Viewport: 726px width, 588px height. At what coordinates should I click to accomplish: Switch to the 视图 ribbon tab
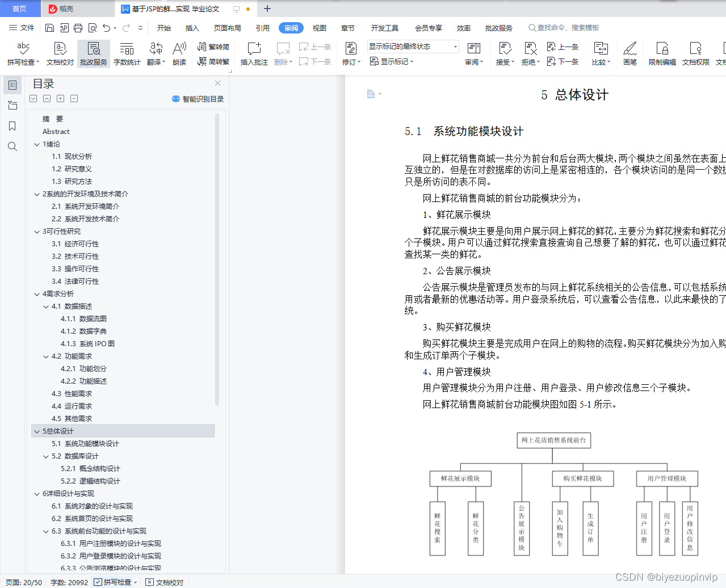coord(320,28)
